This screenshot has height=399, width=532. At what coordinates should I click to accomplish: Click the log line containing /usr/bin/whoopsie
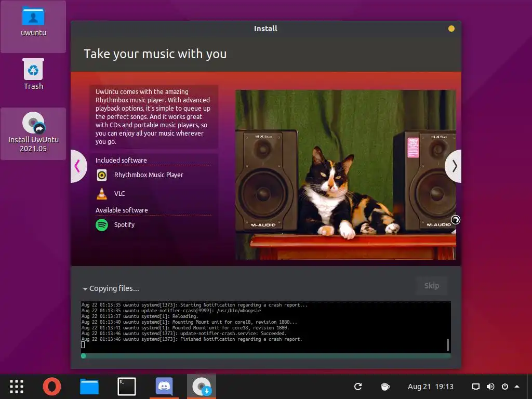tap(171, 311)
